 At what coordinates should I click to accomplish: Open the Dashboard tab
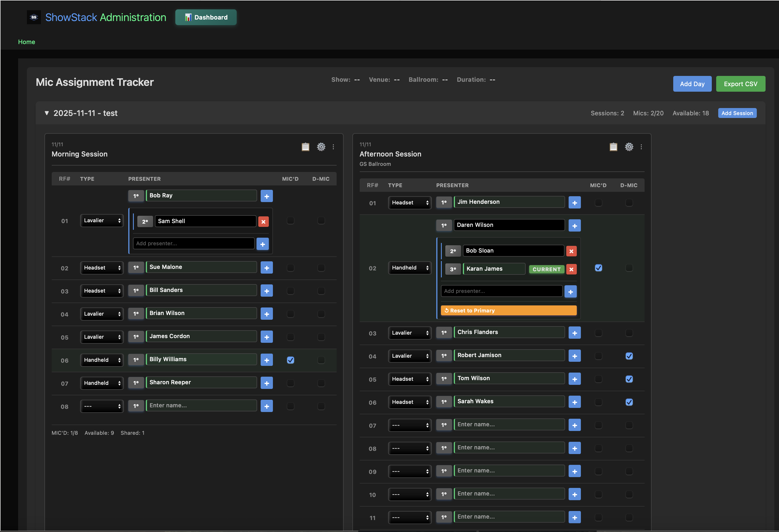206,17
